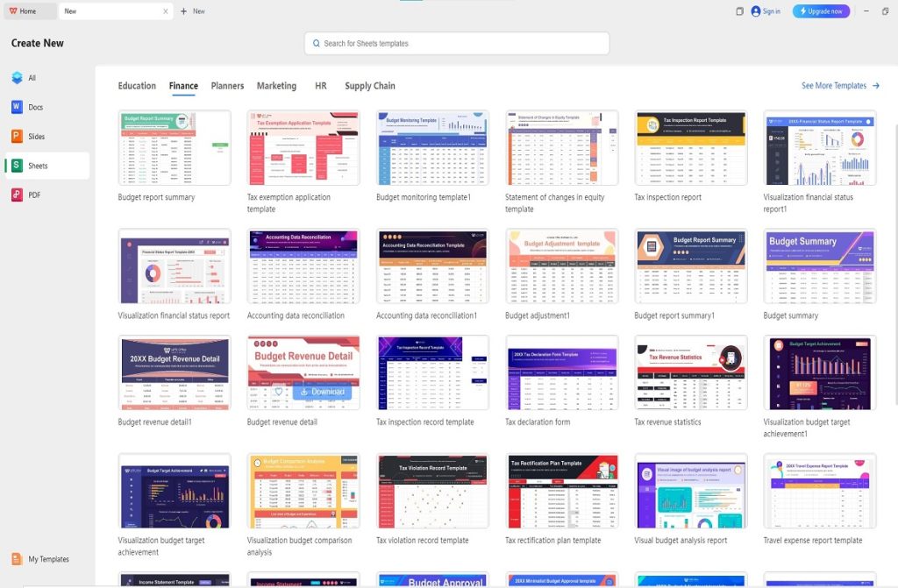Screen dimensions: 898x588
Task: Select the Slides icon in sidebar
Action: (17, 137)
